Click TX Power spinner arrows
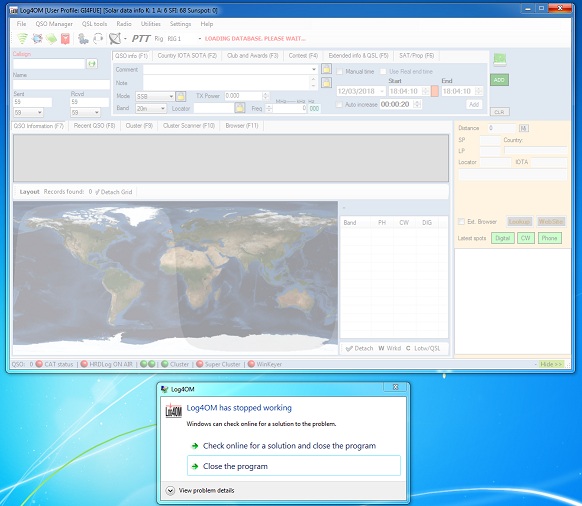The height and width of the screenshot is (506, 582). [x=265, y=96]
